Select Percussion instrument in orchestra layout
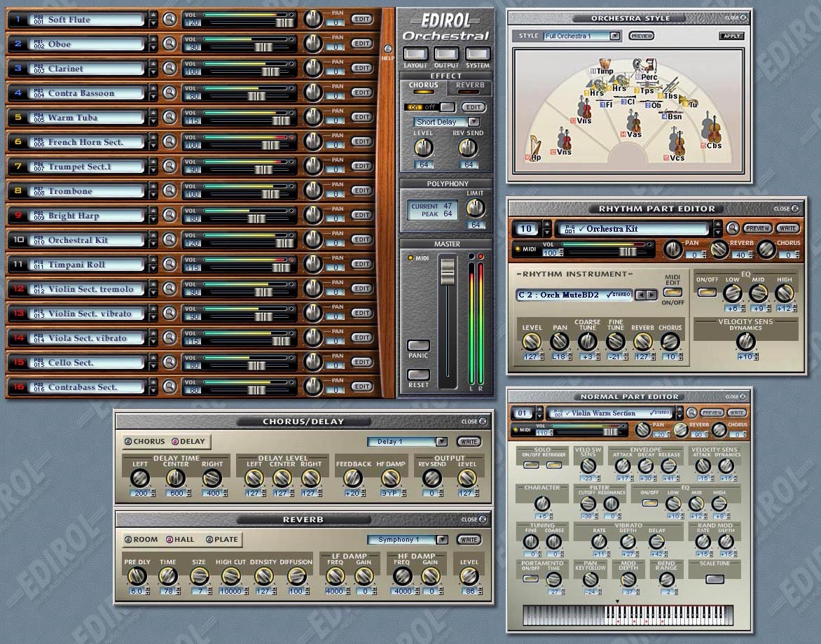Image resolution: width=821 pixels, height=644 pixels. 644,69
